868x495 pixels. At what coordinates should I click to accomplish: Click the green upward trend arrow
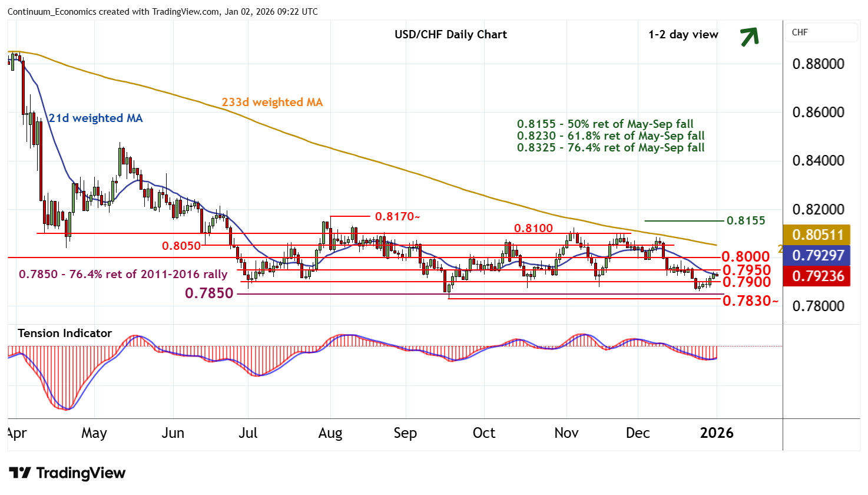[749, 37]
